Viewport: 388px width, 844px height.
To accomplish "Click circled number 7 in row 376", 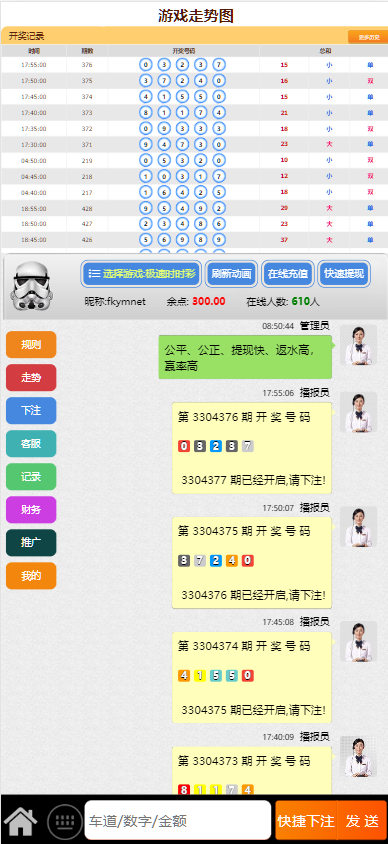I will pyautogui.click(x=218, y=65).
